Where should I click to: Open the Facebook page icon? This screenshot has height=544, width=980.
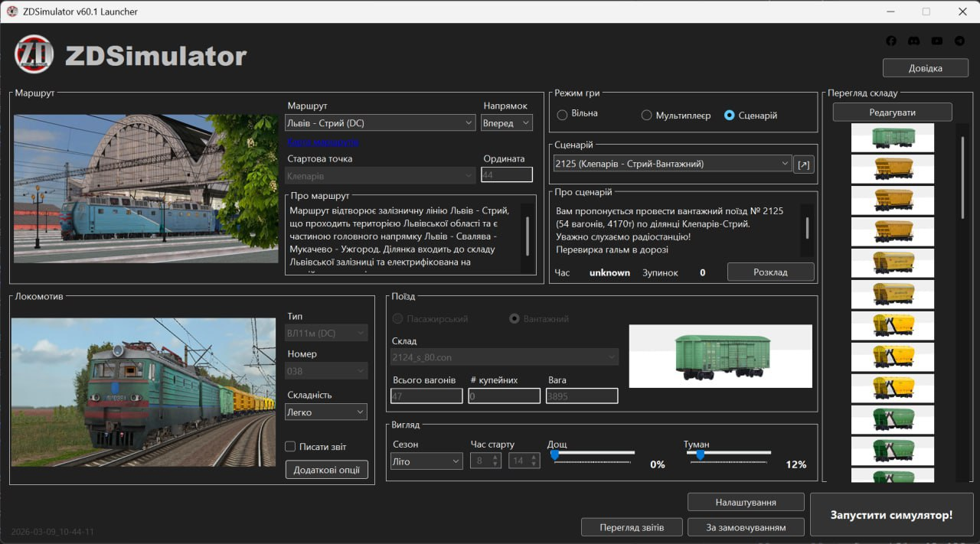891,41
